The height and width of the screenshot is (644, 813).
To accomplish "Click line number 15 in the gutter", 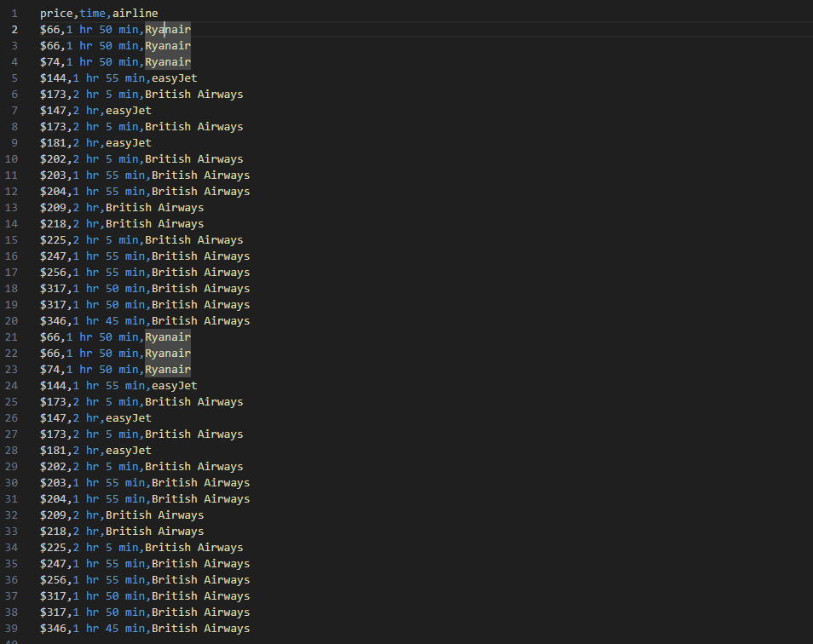I will coord(12,240).
